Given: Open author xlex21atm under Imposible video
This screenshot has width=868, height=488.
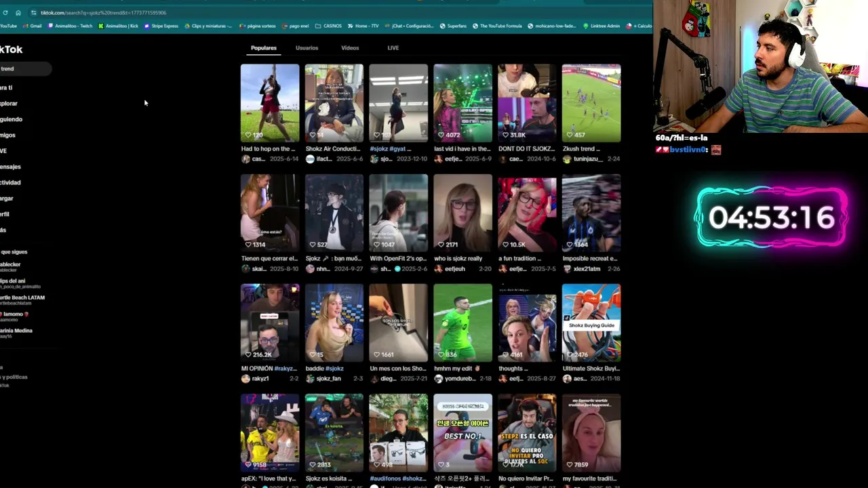Looking at the screenshot, I should [x=587, y=269].
